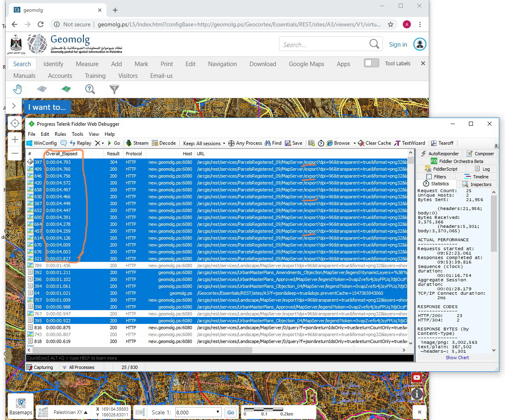Toggle the Tool Labels switch

tap(371, 63)
